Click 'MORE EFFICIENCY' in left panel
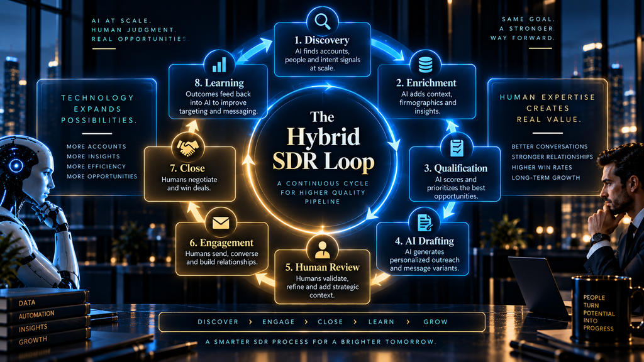This screenshot has height=362, width=644. (96, 166)
